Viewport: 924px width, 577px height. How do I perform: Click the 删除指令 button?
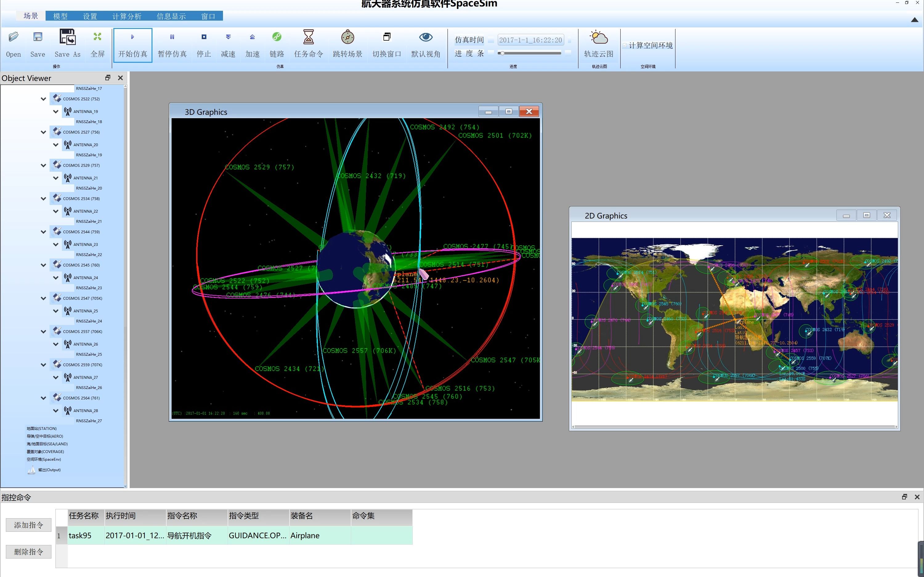[x=29, y=552]
